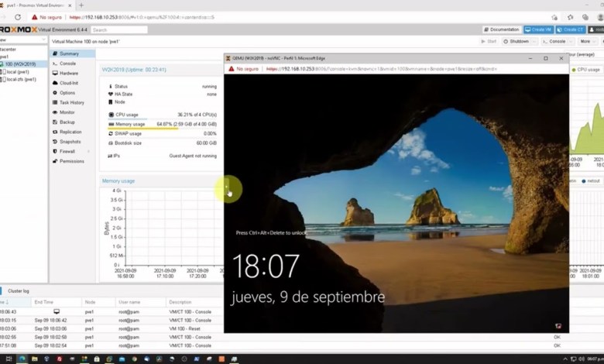Toggle the CPU usage legend item

pyautogui.click(x=586, y=70)
